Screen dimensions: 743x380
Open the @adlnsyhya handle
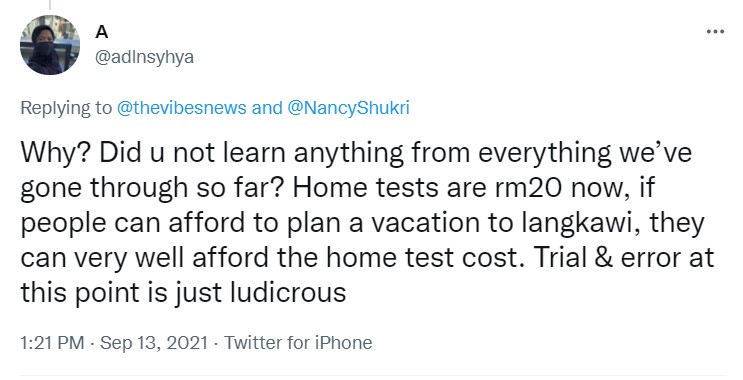pos(145,57)
